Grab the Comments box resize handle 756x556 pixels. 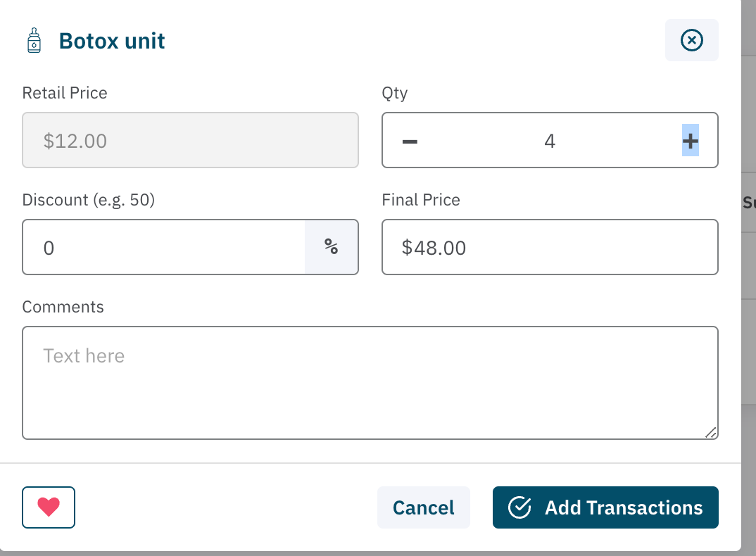[712, 433]
